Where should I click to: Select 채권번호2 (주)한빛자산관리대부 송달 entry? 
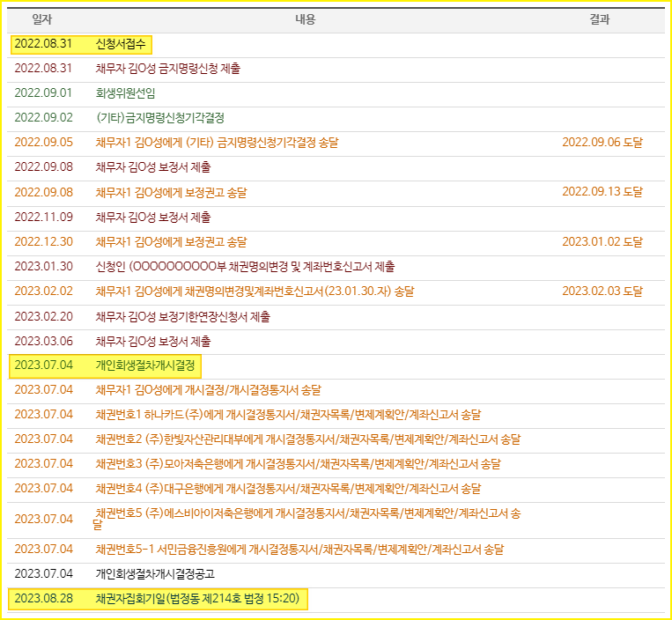pyautogui.click(x=307, y=439)
